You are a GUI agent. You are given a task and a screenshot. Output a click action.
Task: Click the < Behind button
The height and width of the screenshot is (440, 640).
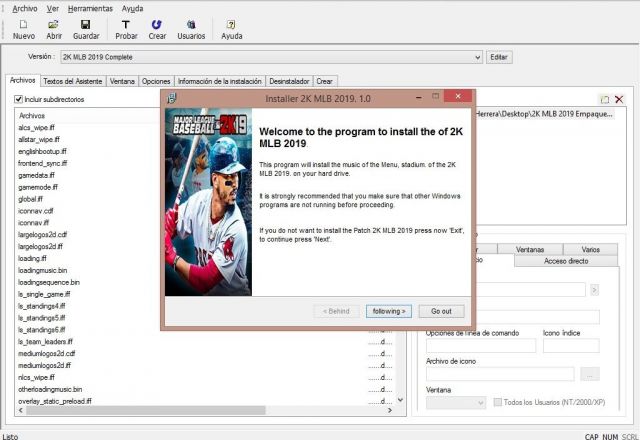336,311
